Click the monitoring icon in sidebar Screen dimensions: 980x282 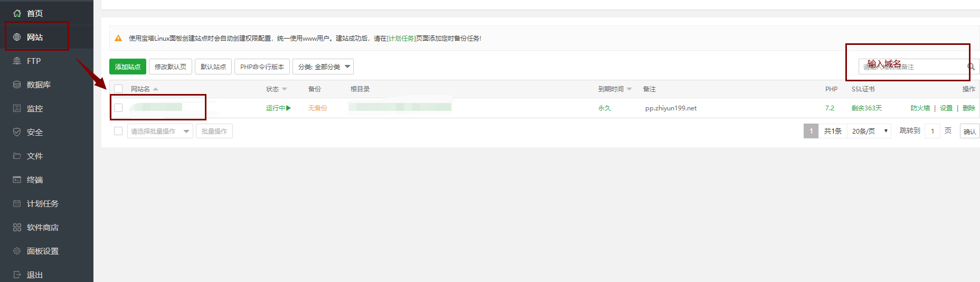(17, 108)
